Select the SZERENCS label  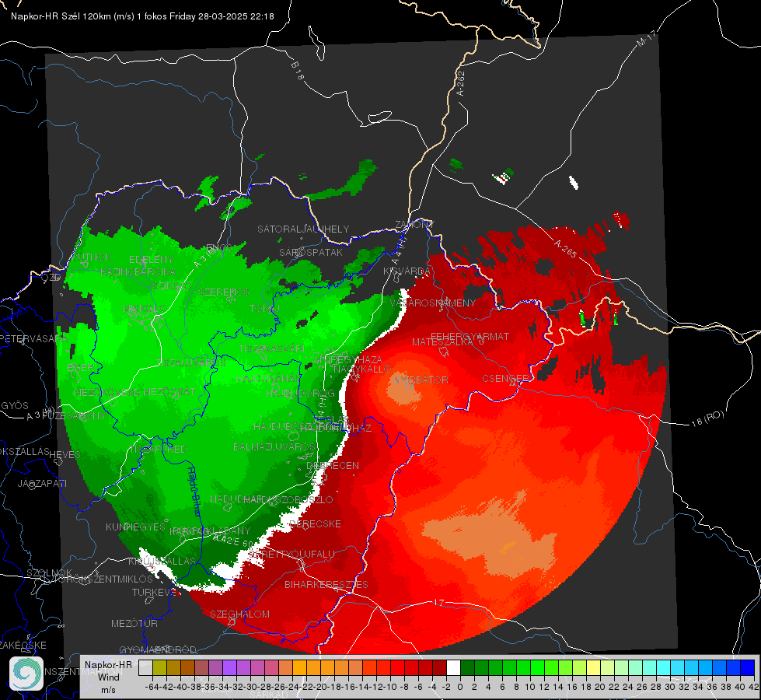223,292
